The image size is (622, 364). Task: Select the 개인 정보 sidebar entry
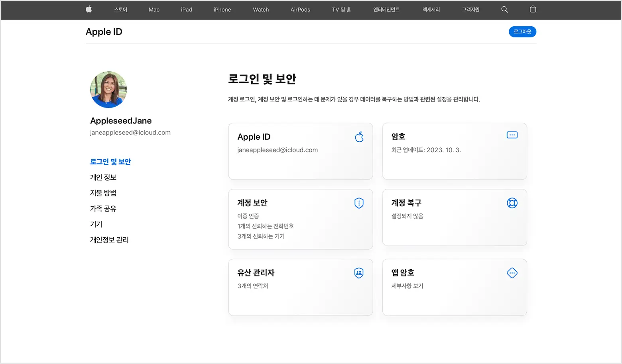[x=103, y=177]
